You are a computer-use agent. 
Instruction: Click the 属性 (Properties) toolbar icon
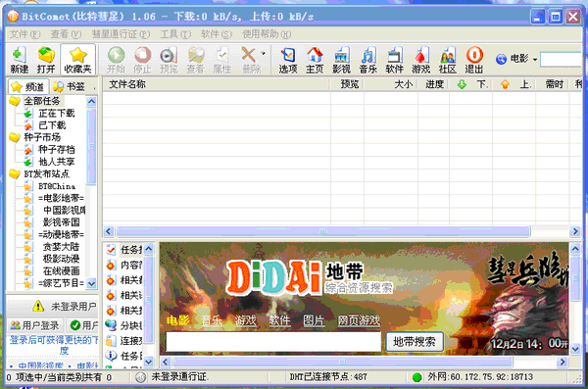coord(222,60)
